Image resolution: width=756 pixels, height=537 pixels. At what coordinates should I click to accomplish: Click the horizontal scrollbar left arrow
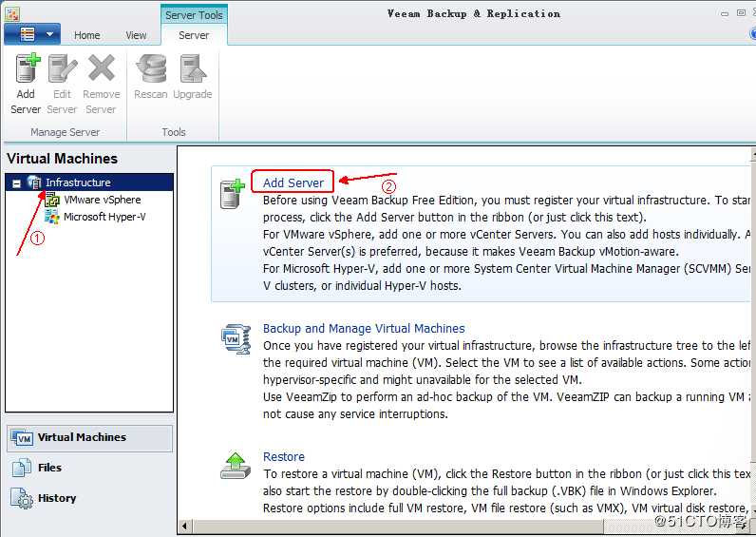click(x=185, y=527)
